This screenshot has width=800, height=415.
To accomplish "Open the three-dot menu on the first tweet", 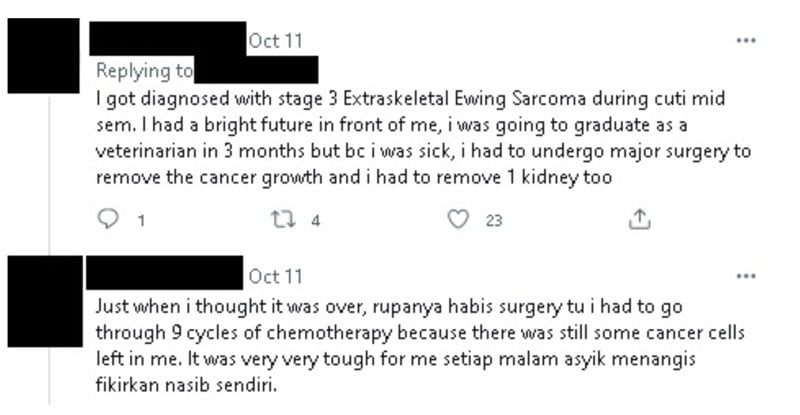I will tap(746, 40).
